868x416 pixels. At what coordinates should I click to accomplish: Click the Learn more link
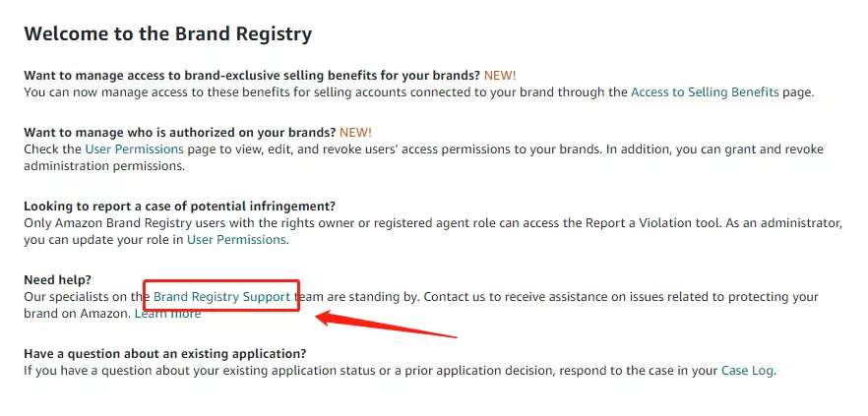(167, 315)
